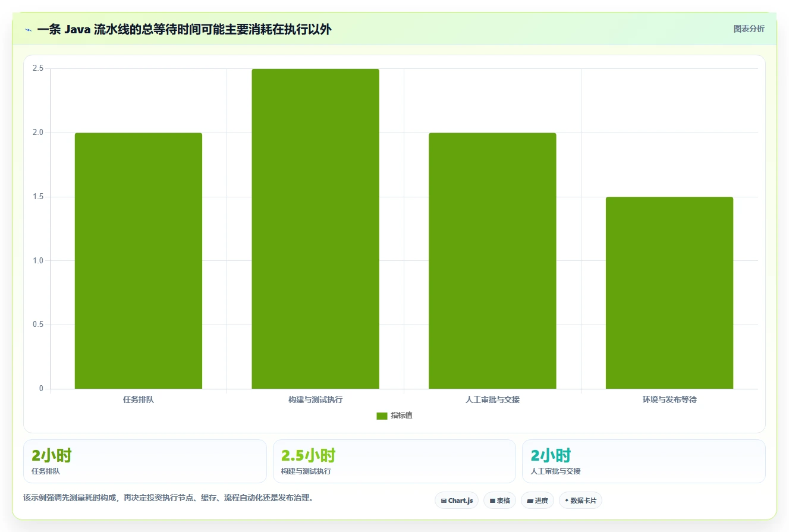The image size is (789, 532).
Task: Open the 2小时 任务排队 data card
Action: [145, 461]
